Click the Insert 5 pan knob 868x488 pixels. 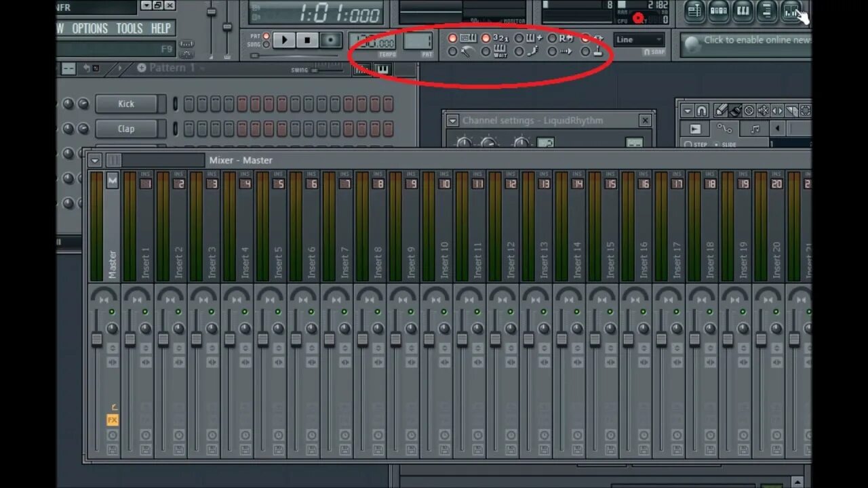(278, 328)
